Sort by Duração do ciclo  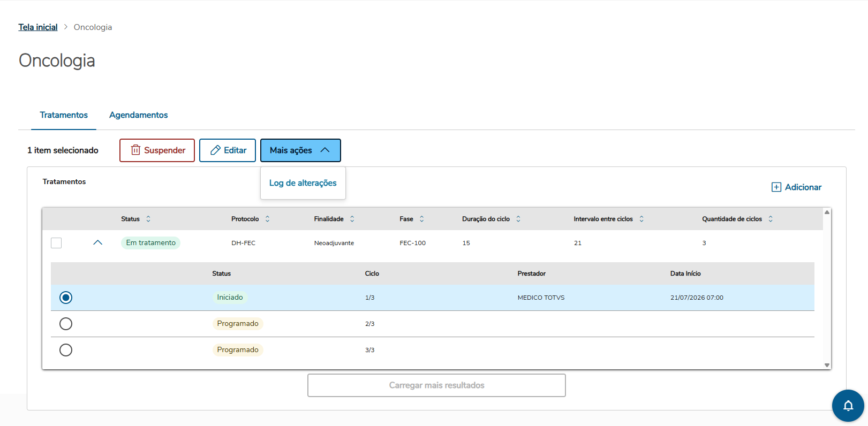pos(518,219)
